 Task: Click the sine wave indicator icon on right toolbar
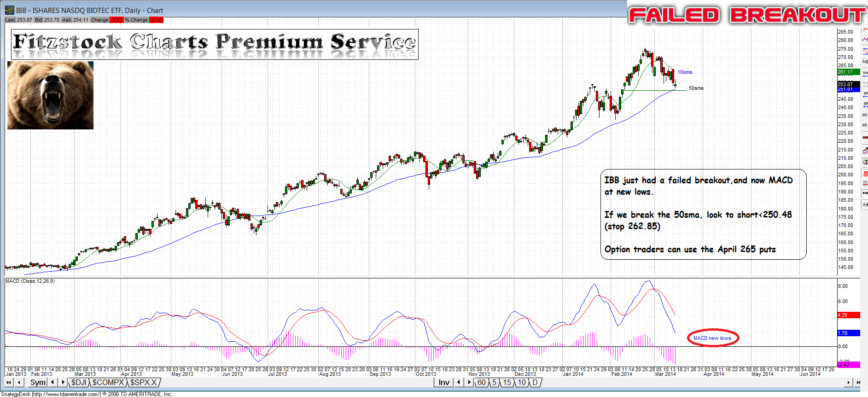[865, 51]
